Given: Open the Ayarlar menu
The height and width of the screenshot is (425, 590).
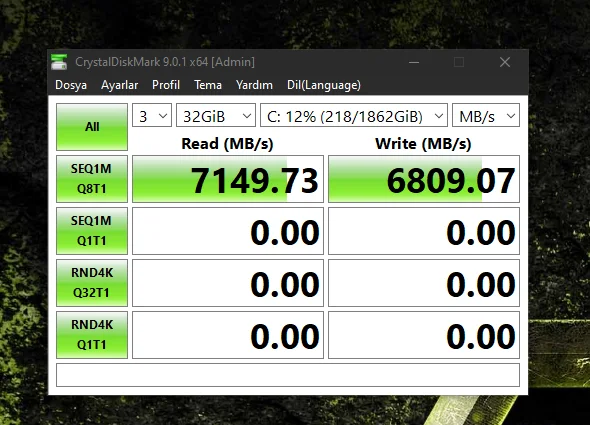Looking at the screenshot, I should pyautogui.click(x=119, y=85).
